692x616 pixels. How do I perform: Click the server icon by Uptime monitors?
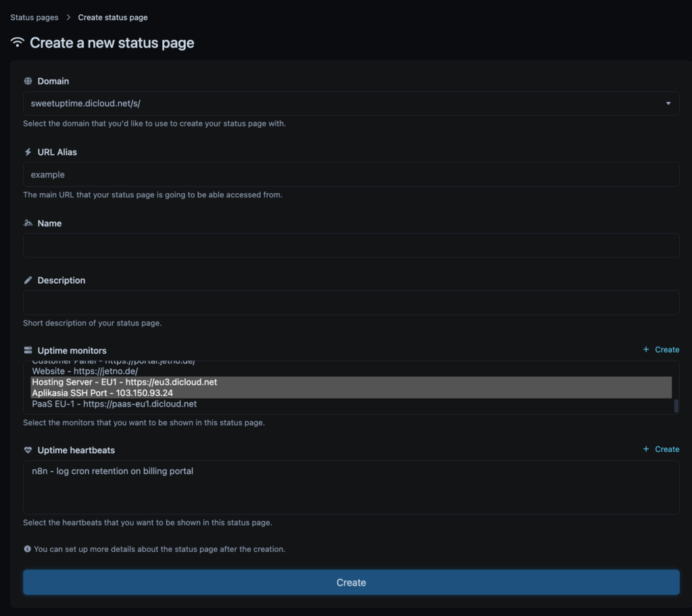click(28, 351)
